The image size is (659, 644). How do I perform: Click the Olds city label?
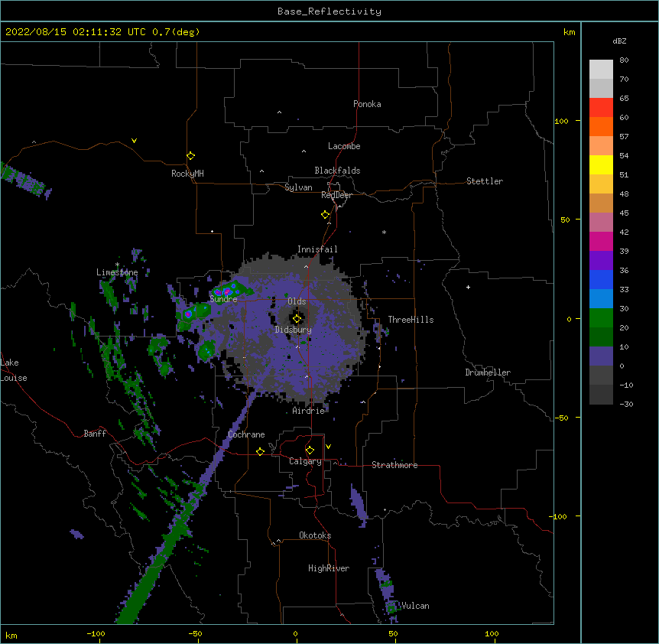[297, 301]
